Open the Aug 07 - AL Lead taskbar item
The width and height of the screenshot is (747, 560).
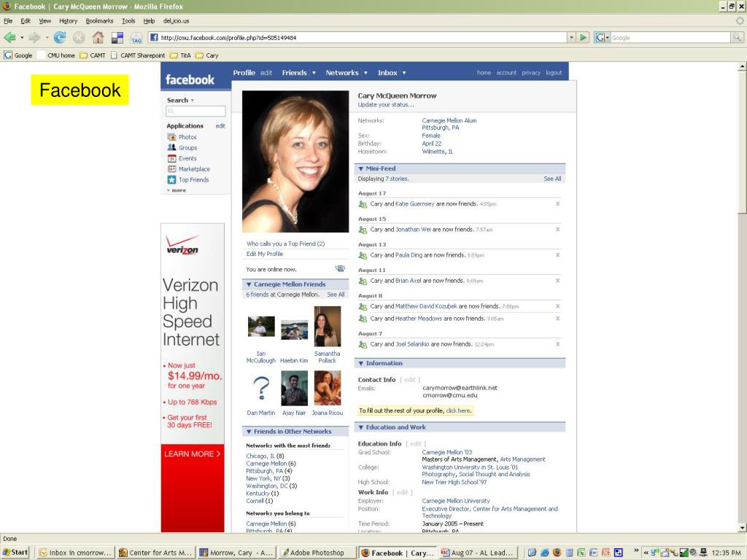pyautogui.click(x=478, y=553)
